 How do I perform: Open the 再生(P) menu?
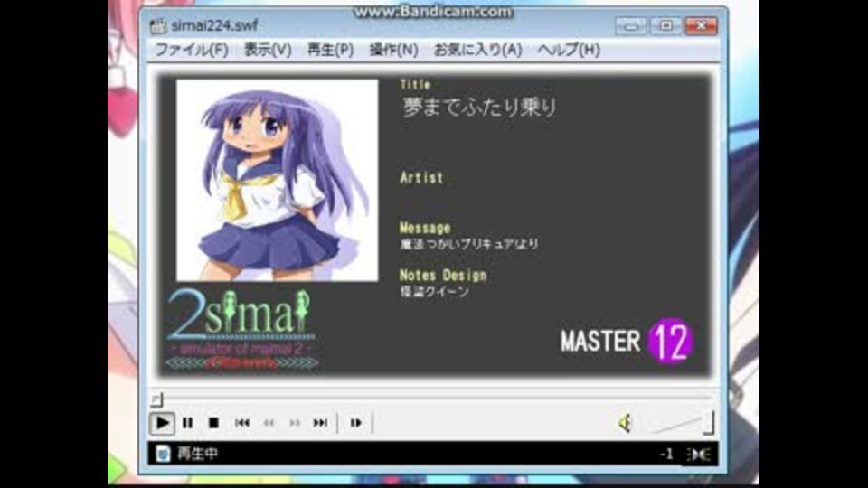point(331,50)
